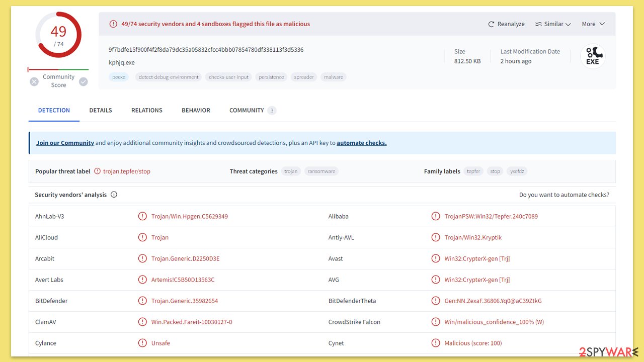Image resolution: width=644 pixels, height=362 pixels.
Task: Click the EXE file type icon
Action: pyautogui.click(x=593, y=56)
